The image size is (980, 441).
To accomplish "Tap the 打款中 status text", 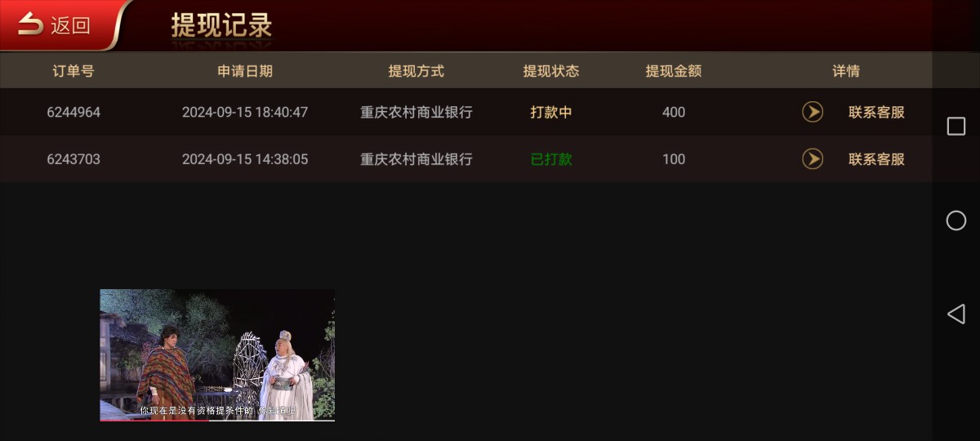I will [551, 113].
